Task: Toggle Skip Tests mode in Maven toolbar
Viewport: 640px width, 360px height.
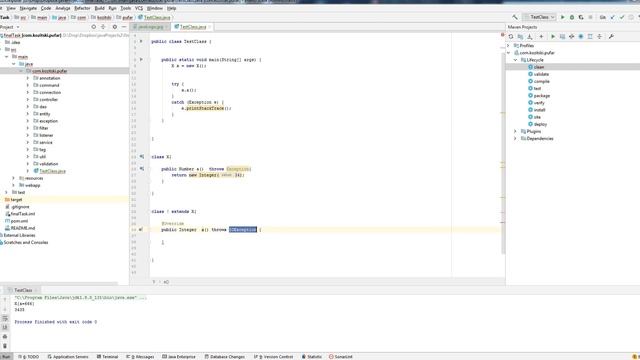Action: tap(581, 36)
